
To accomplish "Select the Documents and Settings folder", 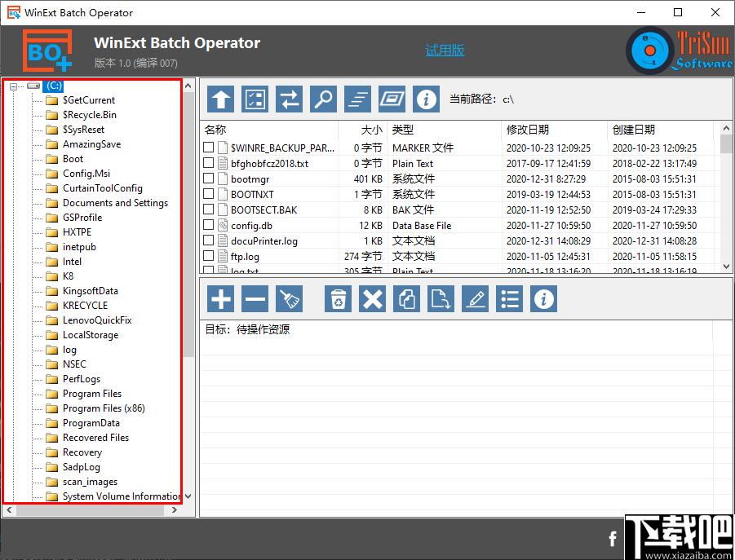I will click(x=115, y=203).
